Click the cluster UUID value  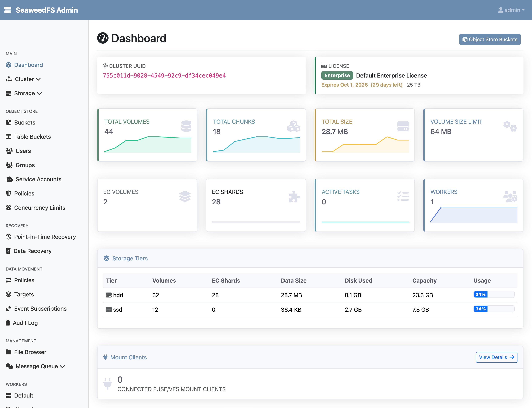coord(164,76)
